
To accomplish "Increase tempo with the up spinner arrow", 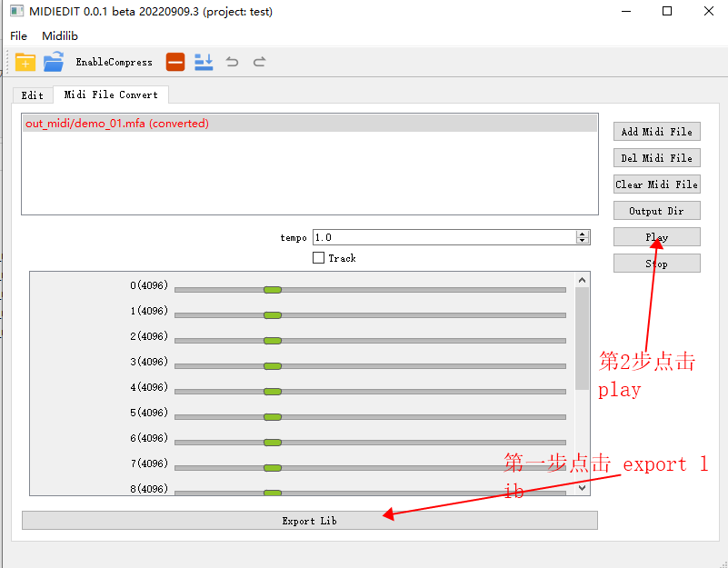I will pyautogui.click(x=582, y=234).
